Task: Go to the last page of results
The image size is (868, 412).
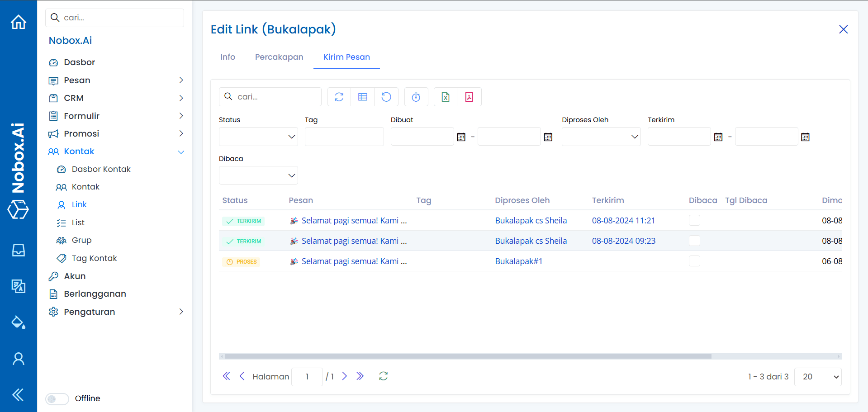Action: 360,376
